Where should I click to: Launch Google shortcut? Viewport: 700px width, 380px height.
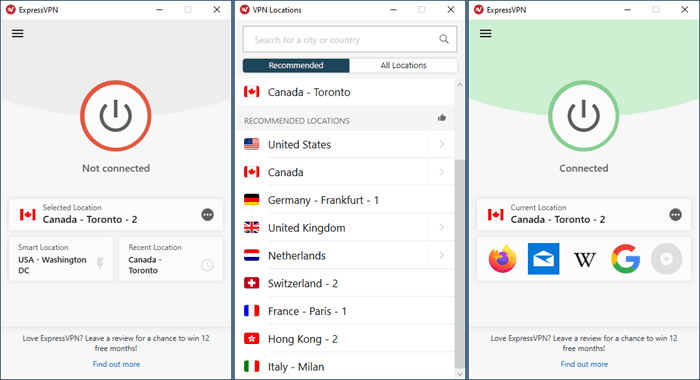[x=625, y=259]
